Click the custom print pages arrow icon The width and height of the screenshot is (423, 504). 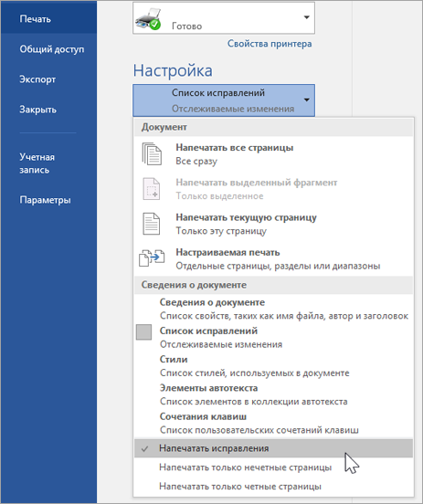tap(152, 258)
